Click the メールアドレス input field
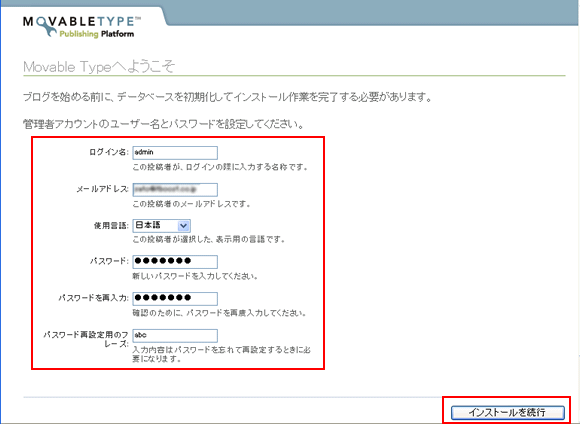Viewport: 580px width, 424px height. 175,189
